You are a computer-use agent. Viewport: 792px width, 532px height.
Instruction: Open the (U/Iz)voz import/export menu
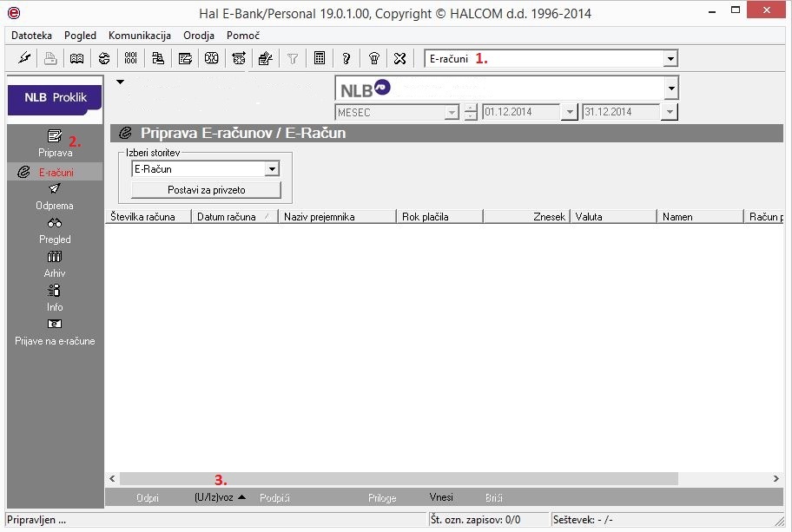tap(220, 497)
